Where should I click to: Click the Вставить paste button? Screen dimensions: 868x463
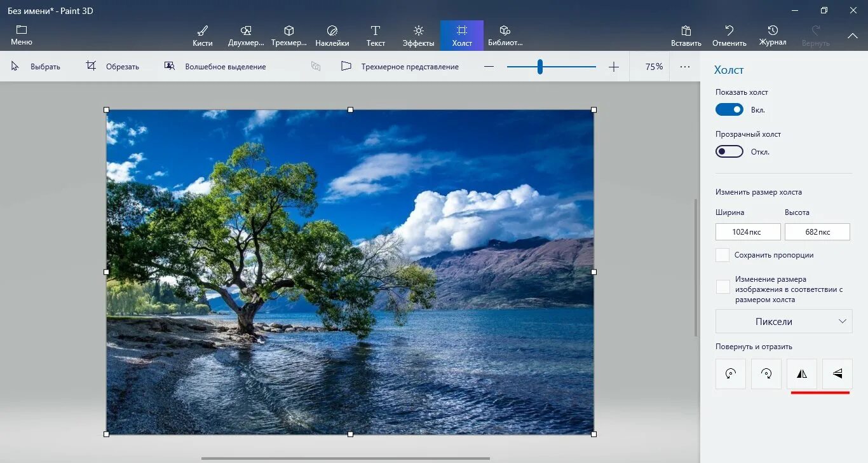[x=686, y=36]
